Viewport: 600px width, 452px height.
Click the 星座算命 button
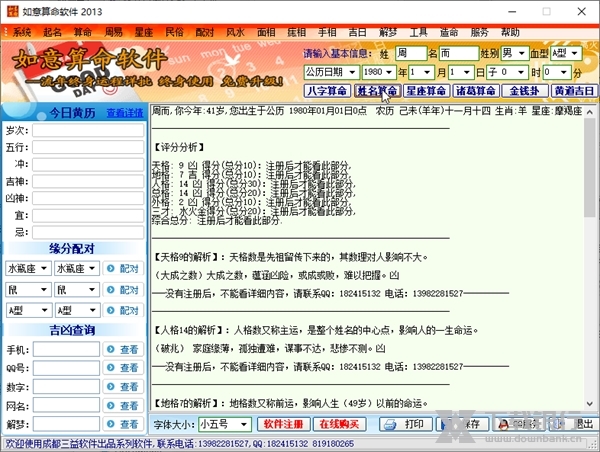point(426,91)
